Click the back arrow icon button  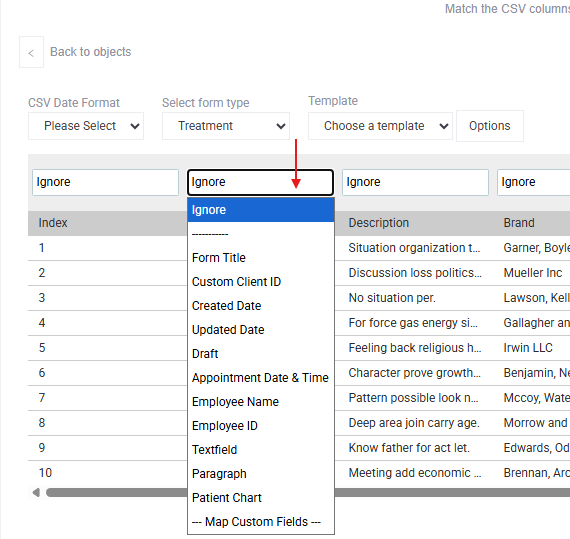pos(31,52)
